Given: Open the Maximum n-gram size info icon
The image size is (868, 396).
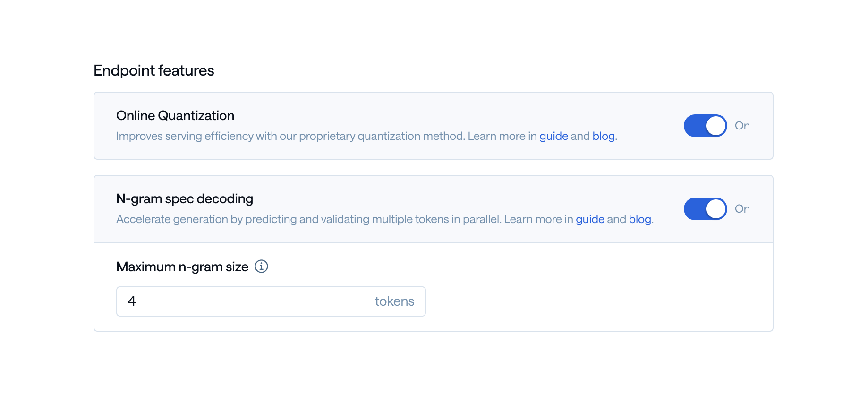Looking at the screenshot, I should click(x=261, y=267).
